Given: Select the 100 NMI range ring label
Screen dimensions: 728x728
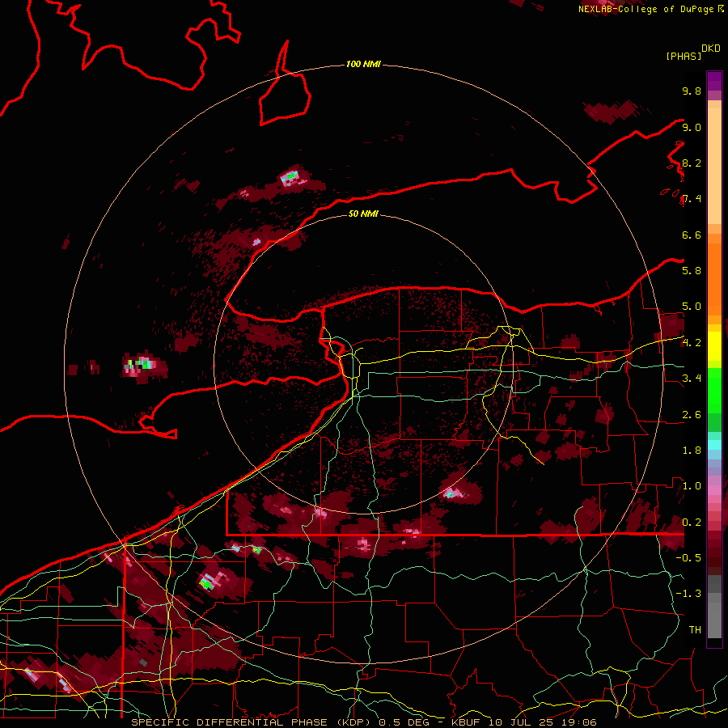Looking at the screenshot, I should pos(363,64).
